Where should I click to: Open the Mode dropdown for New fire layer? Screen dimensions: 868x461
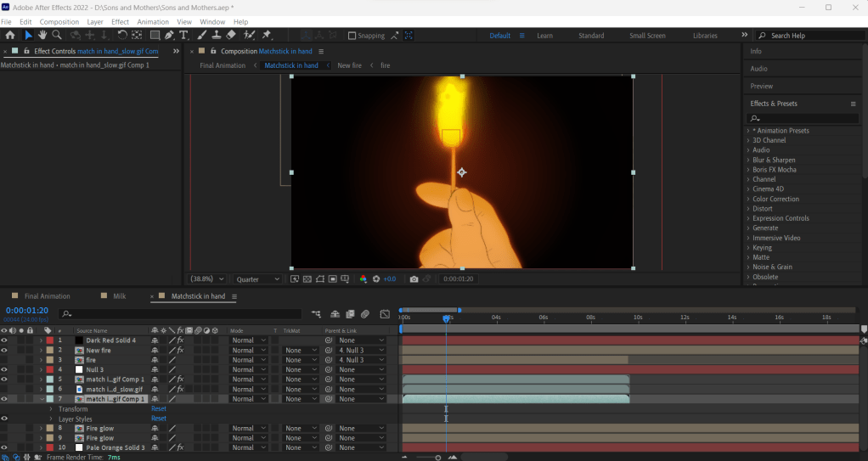click(x=248, y=350)
